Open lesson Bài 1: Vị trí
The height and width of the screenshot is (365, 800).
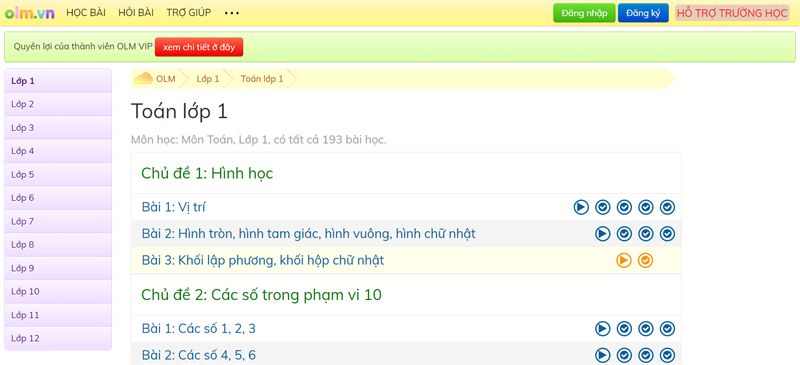click(x=173, y=207)
